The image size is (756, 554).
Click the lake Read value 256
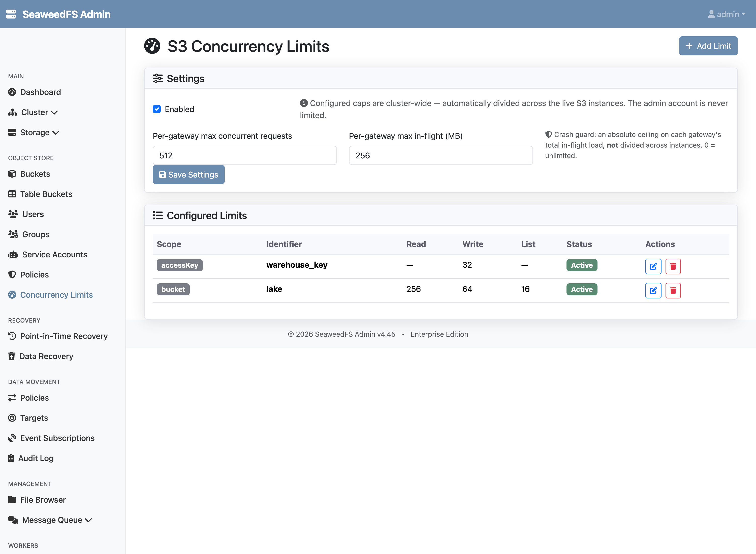coord(413,289)
